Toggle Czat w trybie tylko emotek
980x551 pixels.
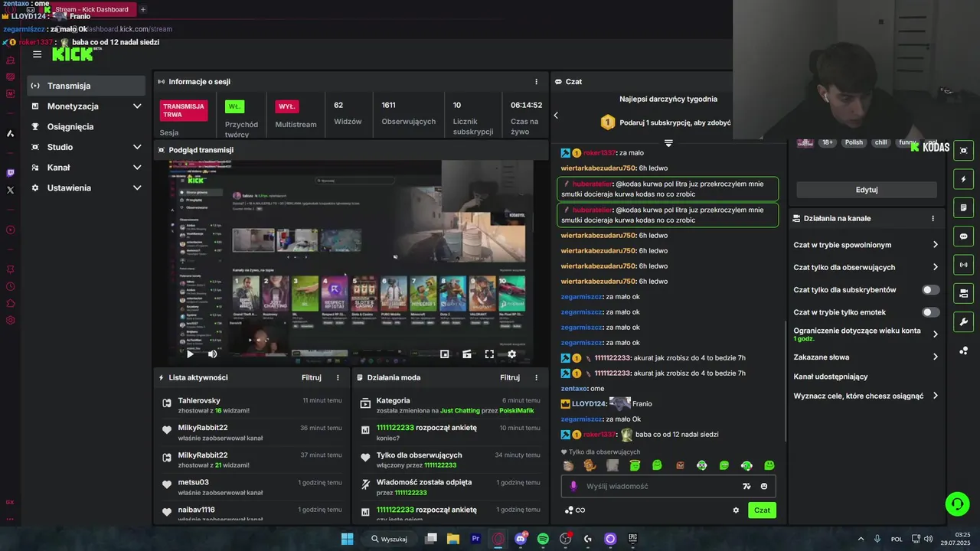click(x=931, y=312)
